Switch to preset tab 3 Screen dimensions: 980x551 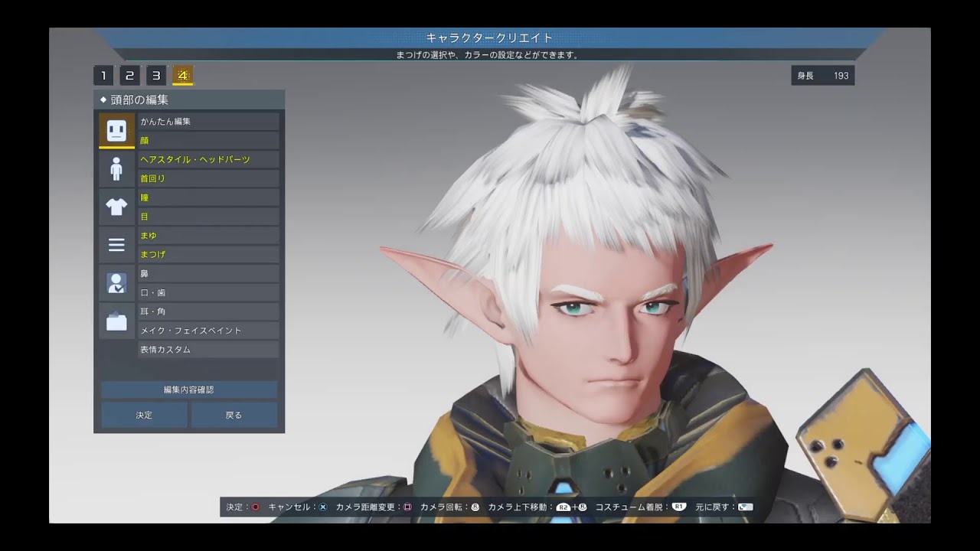click(x=156, y=75)
